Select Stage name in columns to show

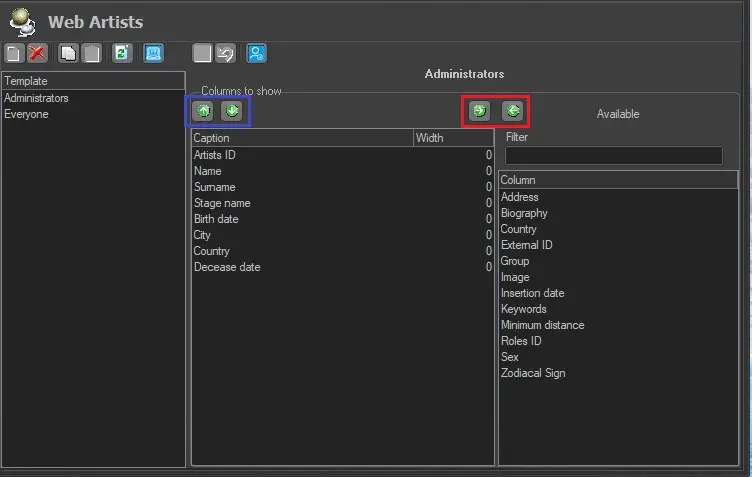[x=222, y=203]
